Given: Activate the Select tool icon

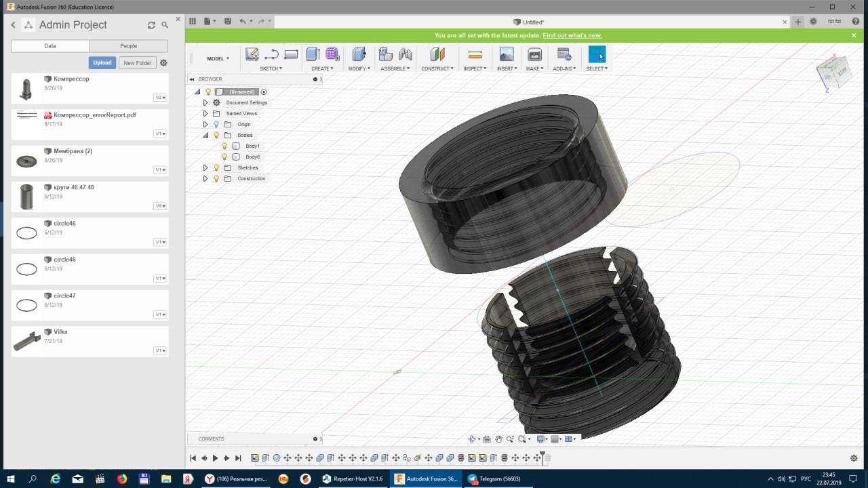Looking at the screenshot, I should pyautogui.click(x=597, y=54).
